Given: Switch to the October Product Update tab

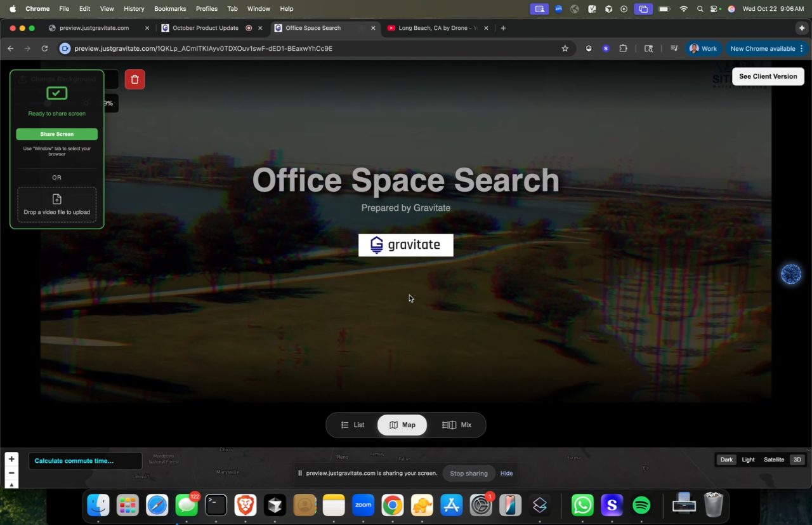Looking at the screenshot, I should [x=206, y=28].
